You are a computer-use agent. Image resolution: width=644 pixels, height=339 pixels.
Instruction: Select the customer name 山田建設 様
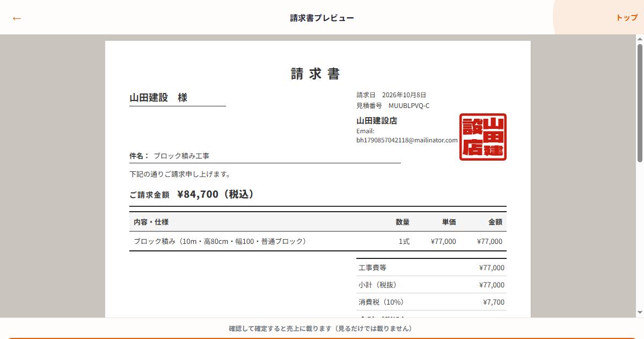tap(158, 98)
